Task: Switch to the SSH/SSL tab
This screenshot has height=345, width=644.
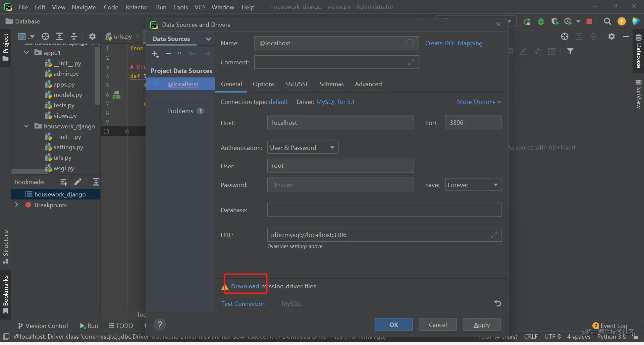Action: (297, 84)
